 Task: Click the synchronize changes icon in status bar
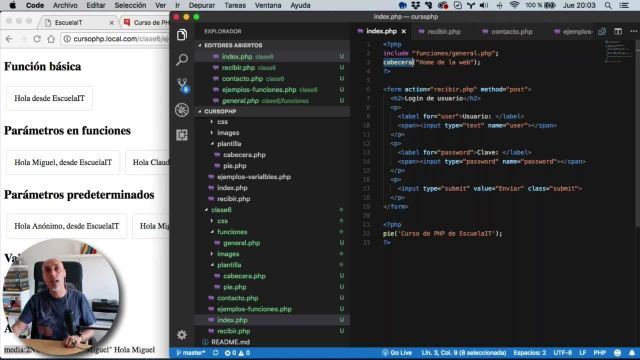(216, 353)
